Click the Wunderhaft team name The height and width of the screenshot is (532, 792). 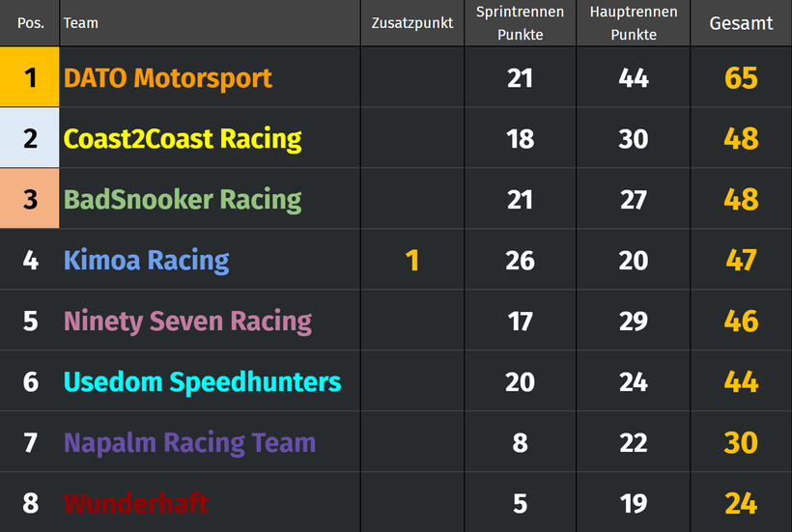click(x=135, y=503)
